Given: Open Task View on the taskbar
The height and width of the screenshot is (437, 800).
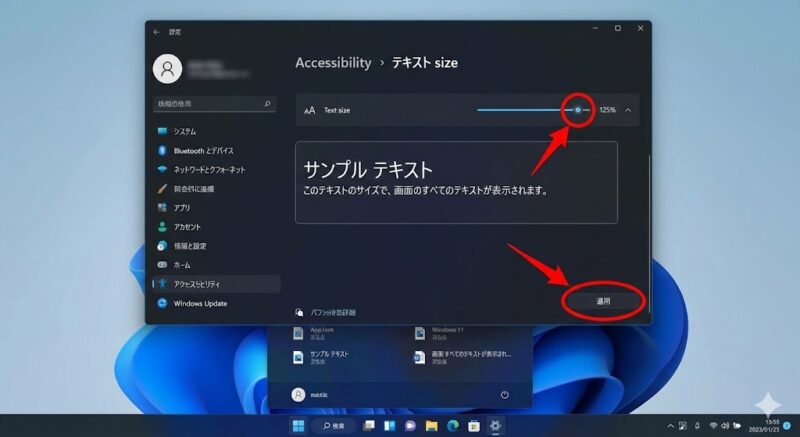Looking at the screenshot, I should (368, 426).
